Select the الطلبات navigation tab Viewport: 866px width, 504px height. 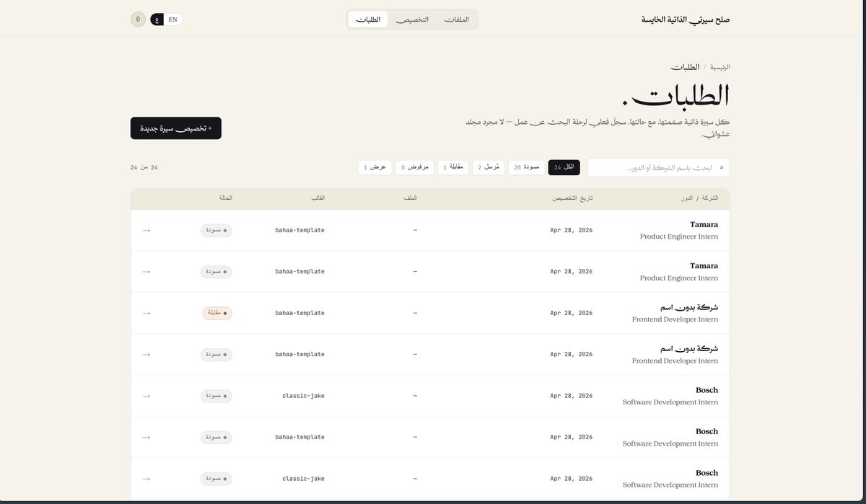pos(368,19)
